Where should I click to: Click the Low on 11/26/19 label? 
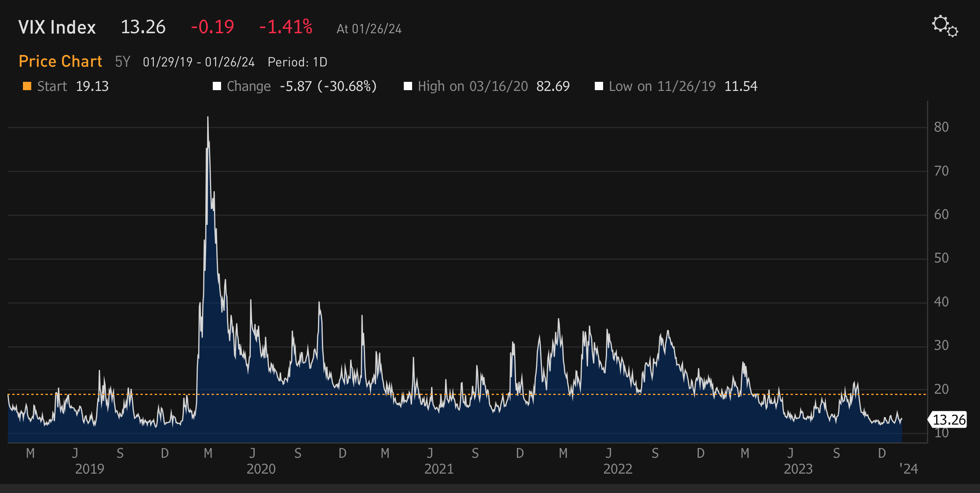click(x=662, y=86)
